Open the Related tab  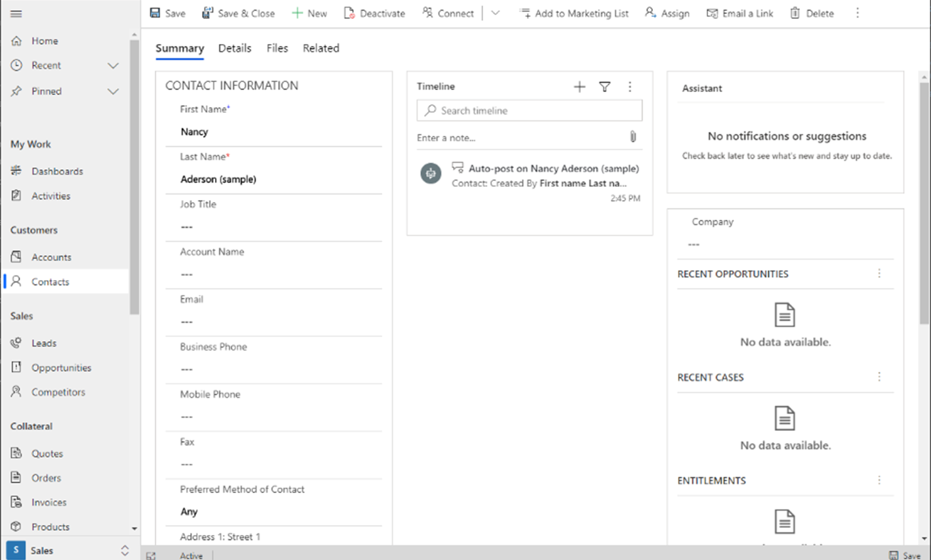321,48
